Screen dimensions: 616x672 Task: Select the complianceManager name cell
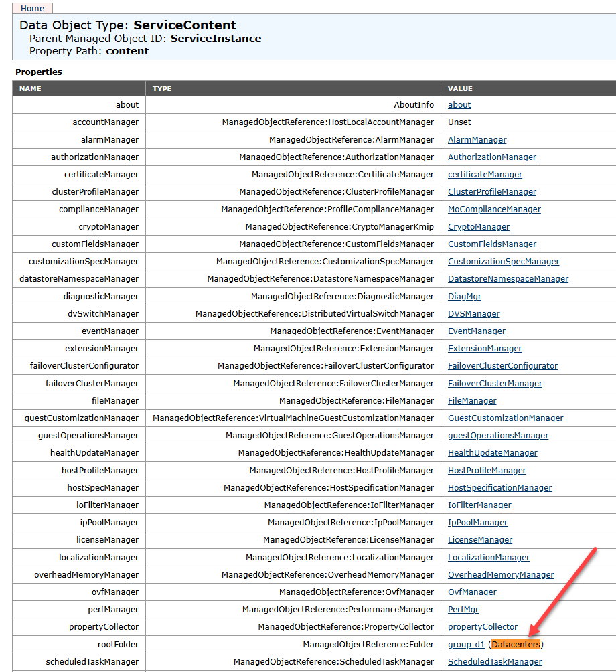coord(79,209)
